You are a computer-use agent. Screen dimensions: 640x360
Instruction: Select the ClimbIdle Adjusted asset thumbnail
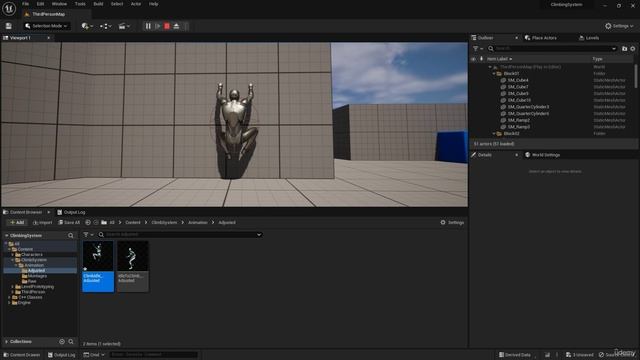click(x=98, y=266)
